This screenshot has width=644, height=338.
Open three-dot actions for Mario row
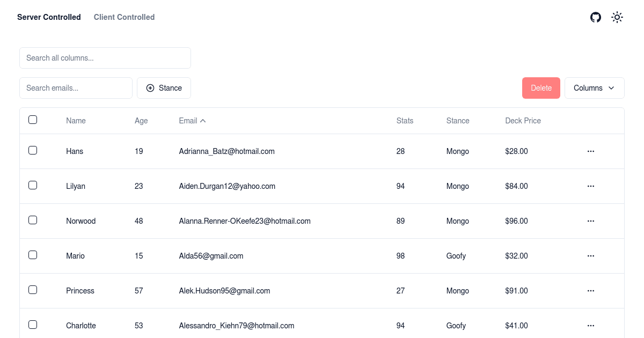591,256
